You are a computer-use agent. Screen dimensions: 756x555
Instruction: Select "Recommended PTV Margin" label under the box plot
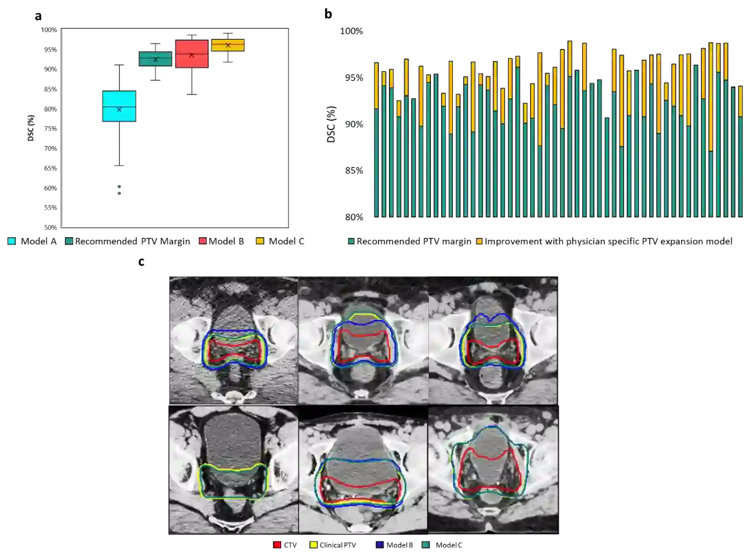[x=133, y=242]
